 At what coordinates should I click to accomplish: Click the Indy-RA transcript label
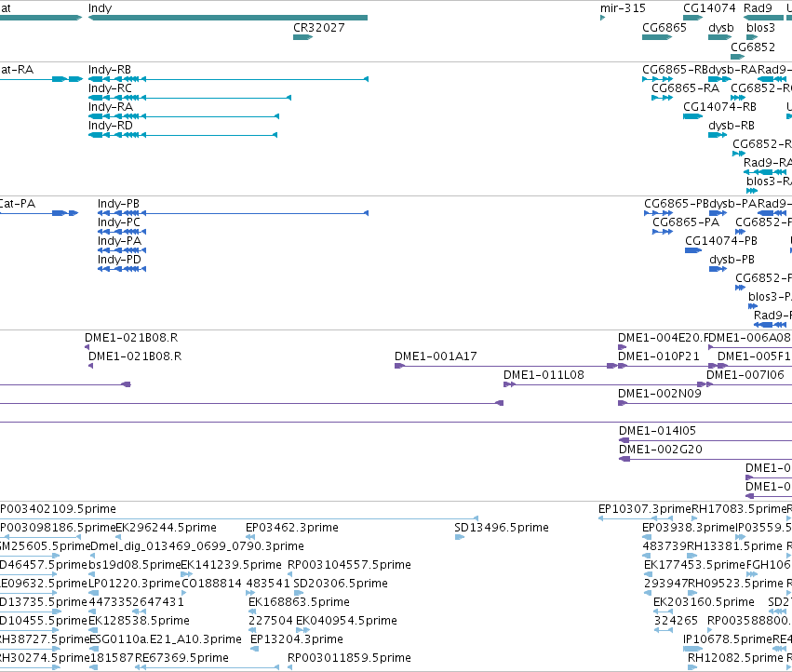[111, 107]
